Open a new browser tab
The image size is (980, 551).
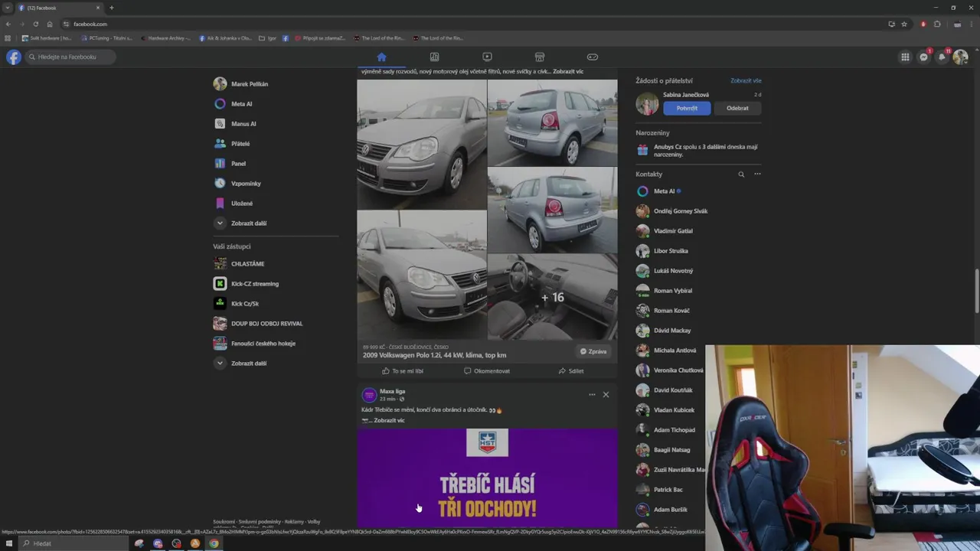[112, 8]
